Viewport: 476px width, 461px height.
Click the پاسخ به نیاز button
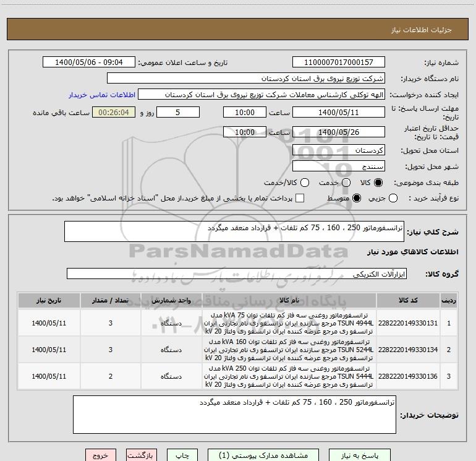pyautogui.click(x=360, y=455)
